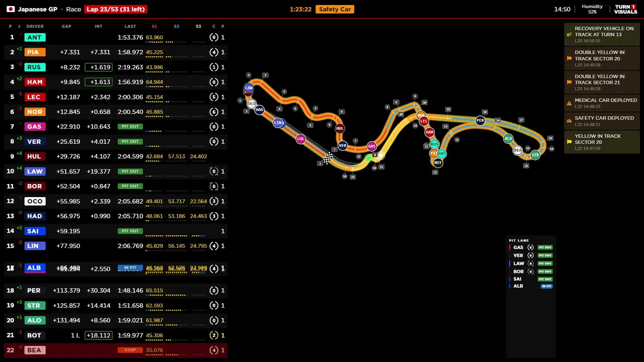Click the tyre indicator in the BOT row
Screen dimensions: 644x362
pyautogui.click(x=214, y=335)
